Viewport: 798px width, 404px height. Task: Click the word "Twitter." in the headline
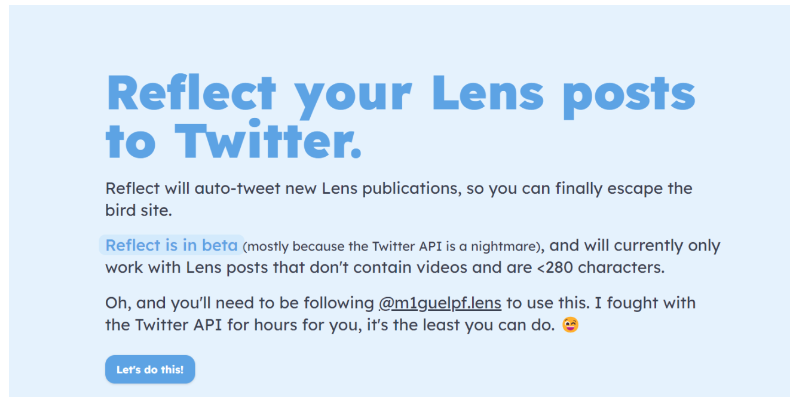click(268, 140)
